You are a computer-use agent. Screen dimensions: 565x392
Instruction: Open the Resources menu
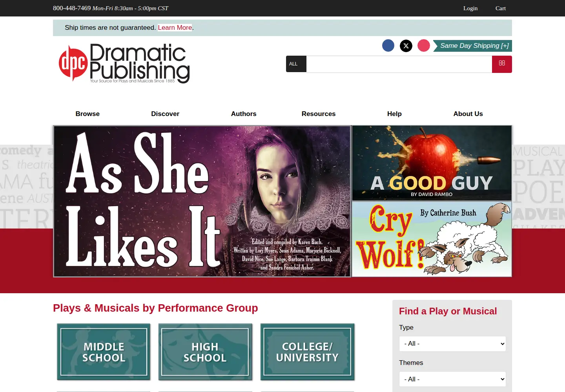(x=319, y=114)
